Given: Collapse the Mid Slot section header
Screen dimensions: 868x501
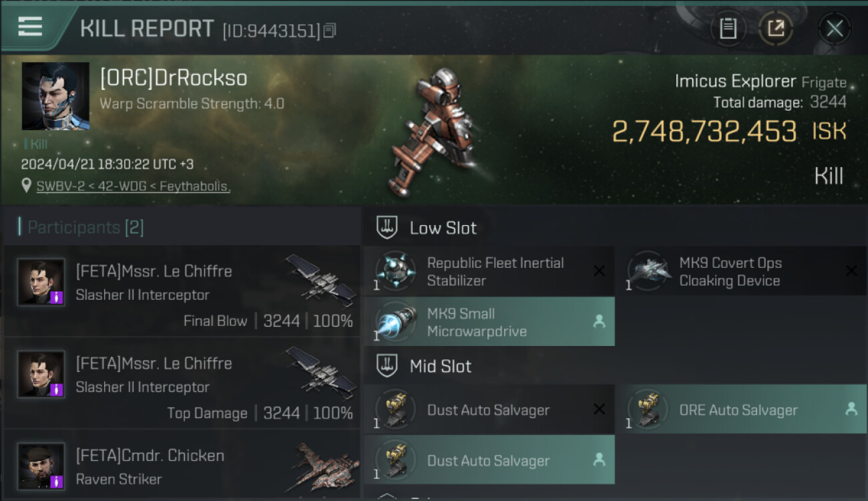Looking at the screenshot, I should click(424, 366).
